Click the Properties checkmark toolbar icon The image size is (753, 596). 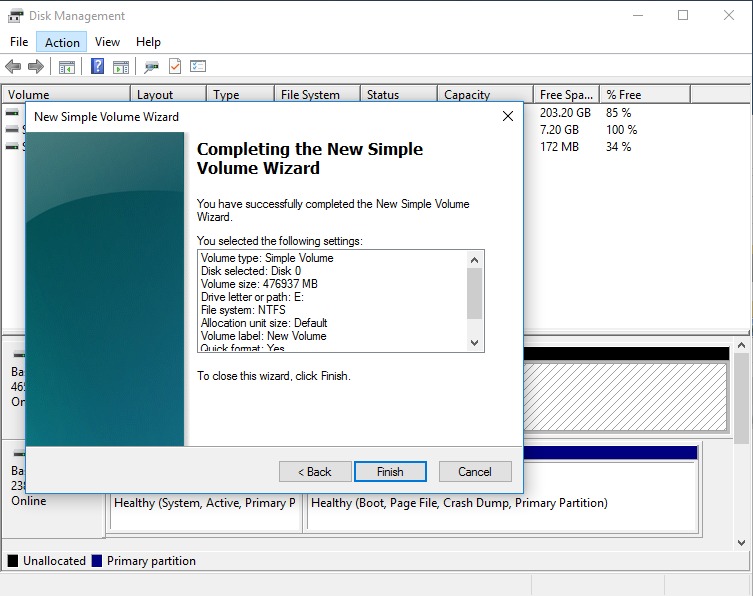click(x=175, y=67)
